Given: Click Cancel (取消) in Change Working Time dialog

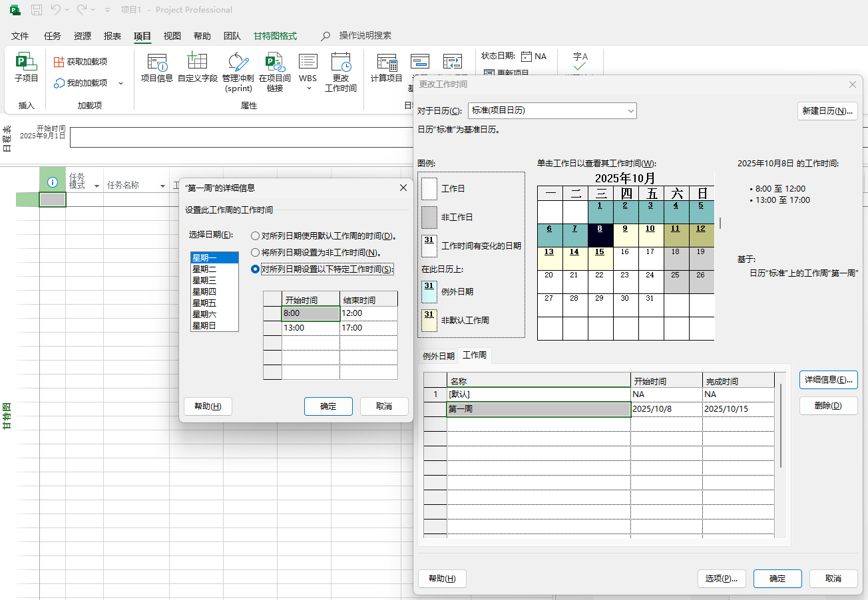Looking at the screenshot, I should point(833,579).
